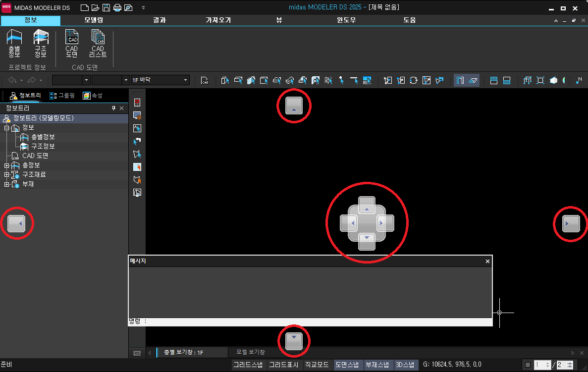Switch to the 그룹핑 panel tab

(x=62, y=96)
